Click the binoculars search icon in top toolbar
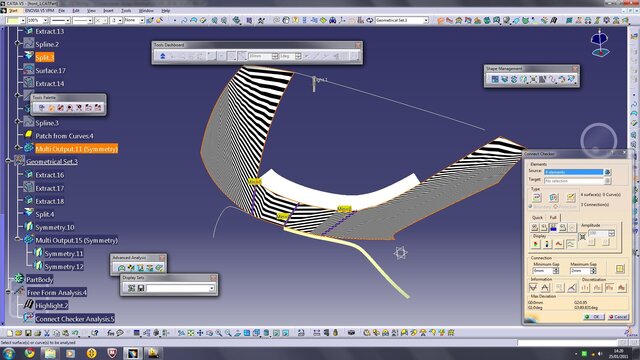Image resolution: width=640 pixels, height=360 pixels. coord(333,20)
